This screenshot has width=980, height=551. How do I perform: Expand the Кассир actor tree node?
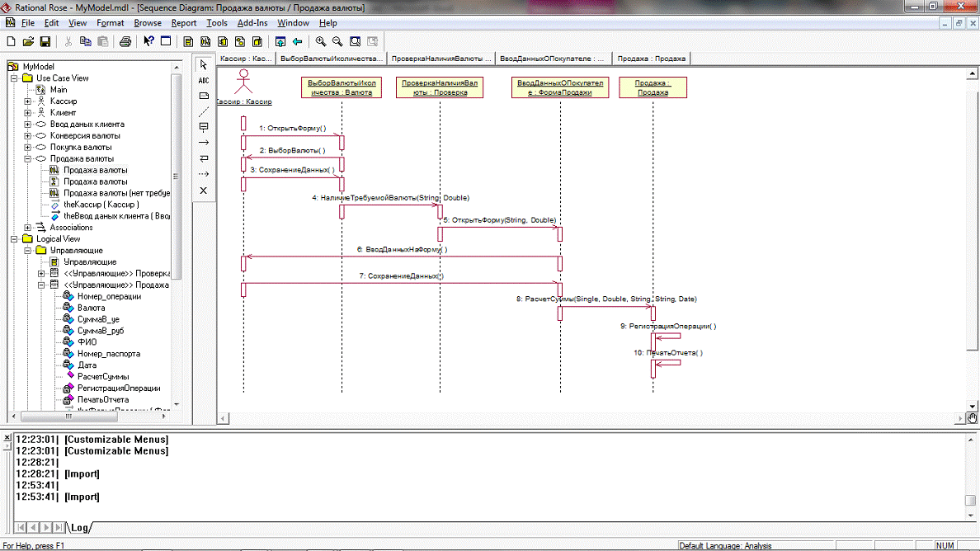pyautogui.click(x=28, y=101)
